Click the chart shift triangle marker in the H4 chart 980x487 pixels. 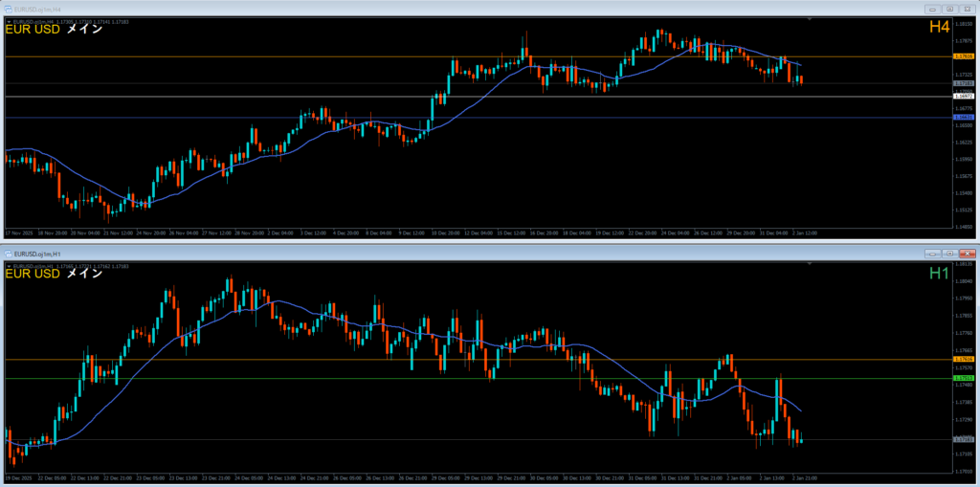click(810, 20)
